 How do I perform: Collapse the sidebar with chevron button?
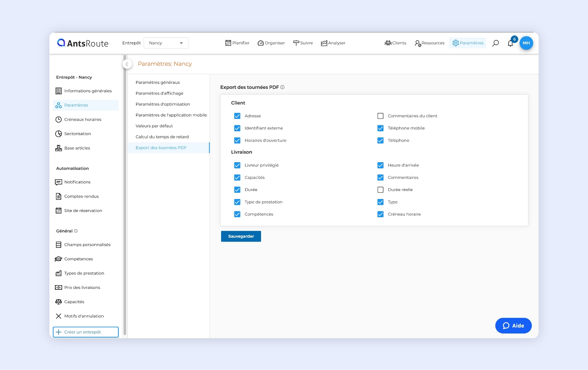pos(127,64)
